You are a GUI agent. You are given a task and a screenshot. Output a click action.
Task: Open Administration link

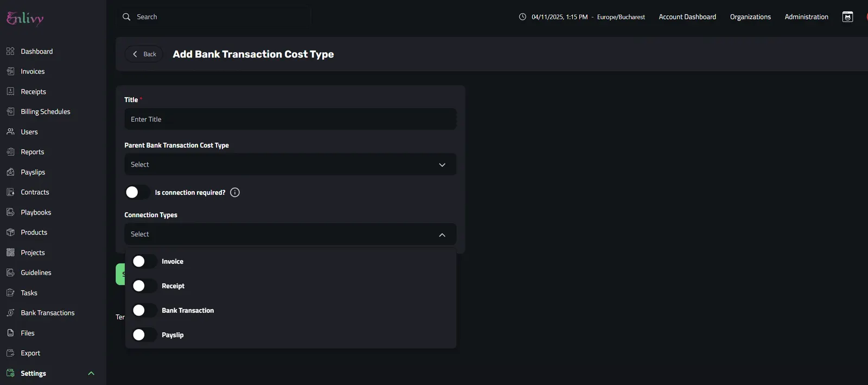pyautogui.click(x=806, y=17)
